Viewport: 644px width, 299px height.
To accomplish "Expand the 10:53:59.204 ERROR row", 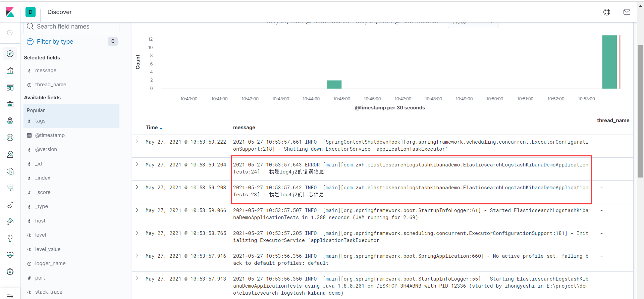I will pos(137,164).
